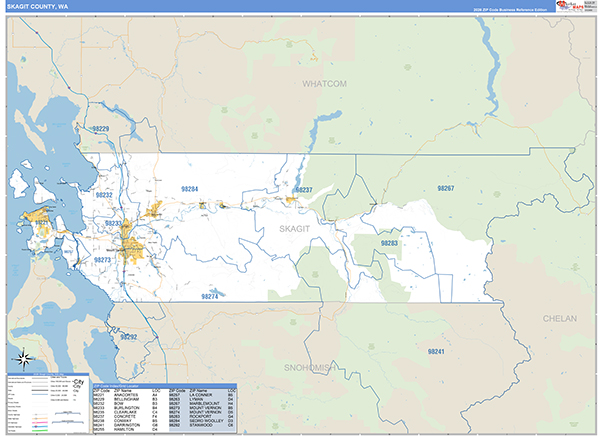This screenshot has width=600, height=436.
Task: Click ZIP label 98232 on the map
Action: [104, 195]
